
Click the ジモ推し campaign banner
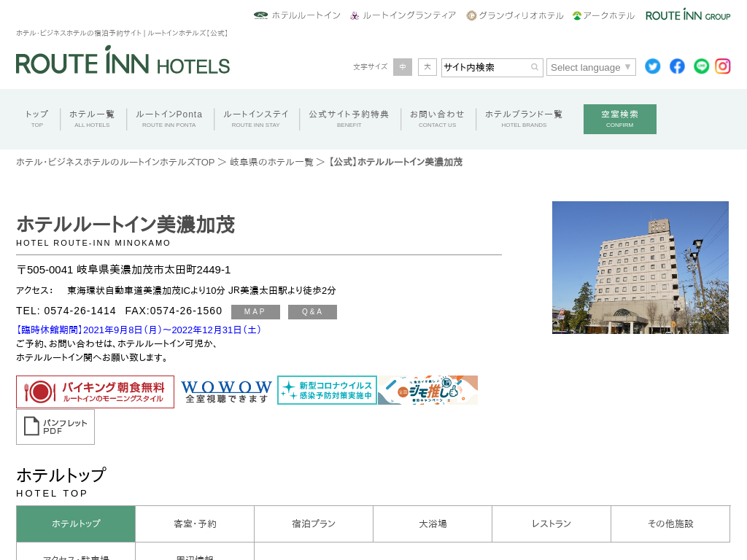coord(427,390)
